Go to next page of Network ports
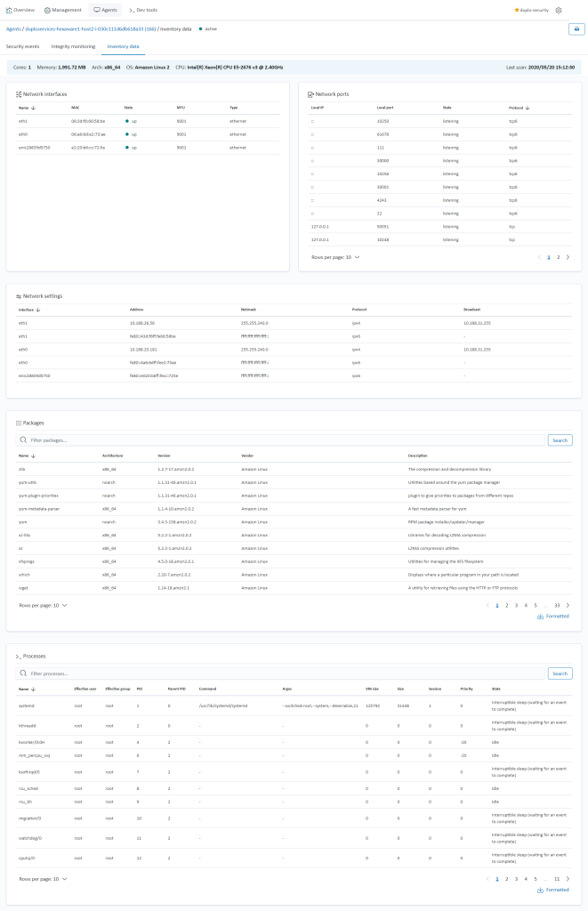 (568, 256)
